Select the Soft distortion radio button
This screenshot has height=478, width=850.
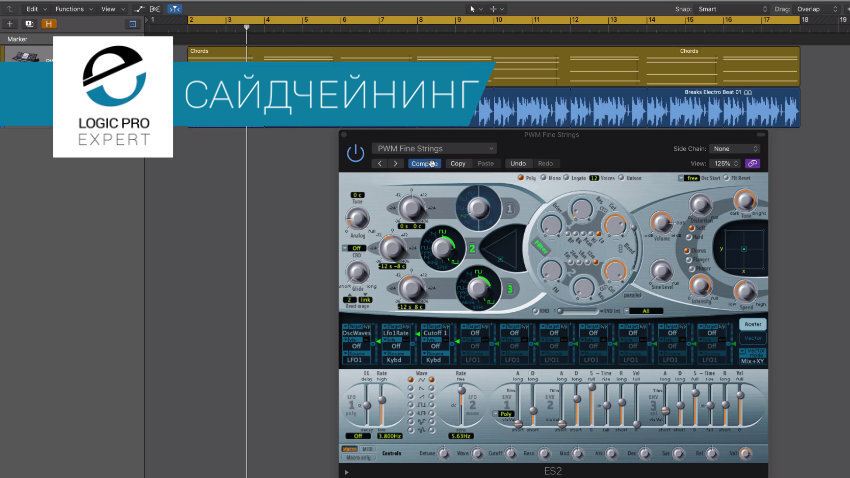pos(692,228)
